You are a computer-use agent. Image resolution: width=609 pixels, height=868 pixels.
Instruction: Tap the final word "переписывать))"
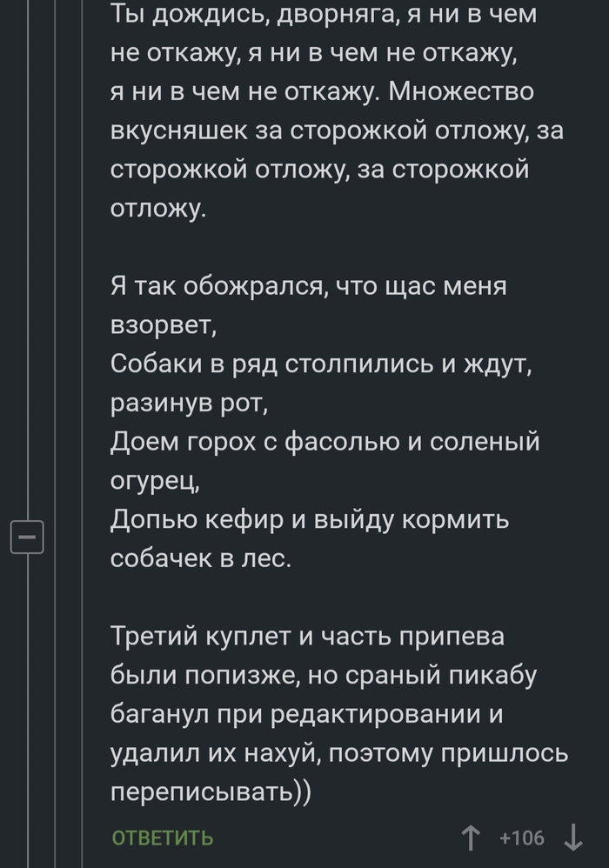coord(213,792)
